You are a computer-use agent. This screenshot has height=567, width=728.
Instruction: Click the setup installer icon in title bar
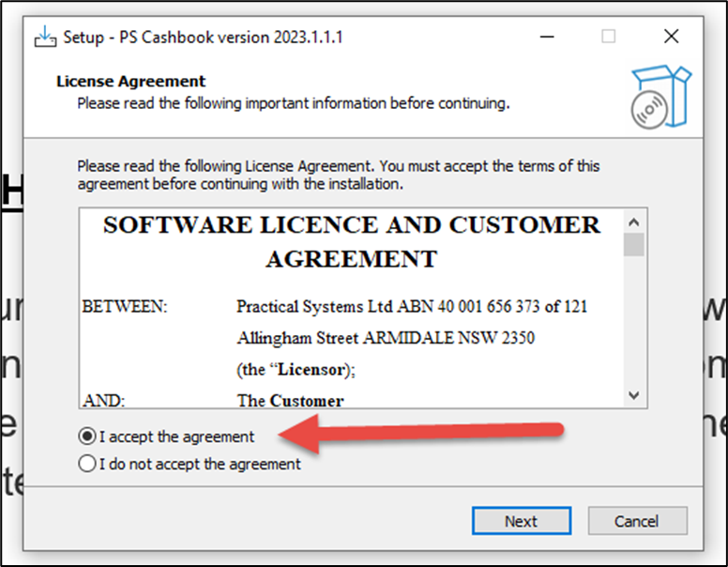[x=45, y=37]
